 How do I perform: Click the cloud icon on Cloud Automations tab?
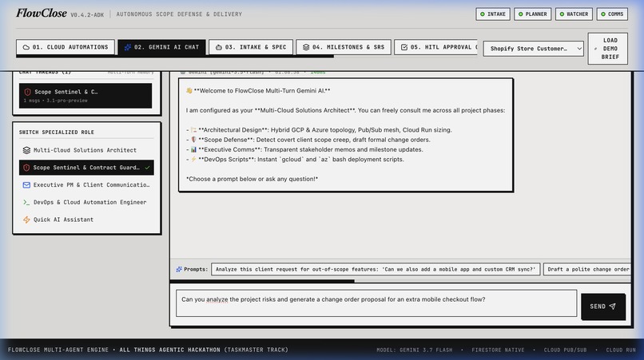(26, 47)
